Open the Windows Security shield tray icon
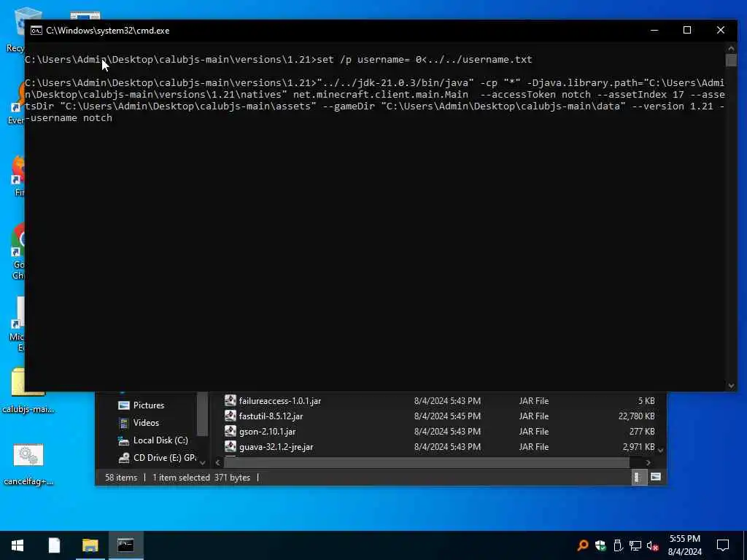 point(600,545)
